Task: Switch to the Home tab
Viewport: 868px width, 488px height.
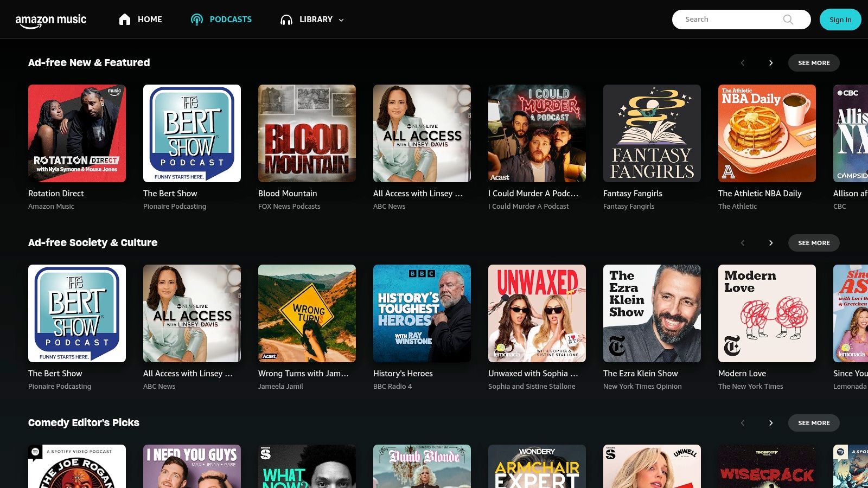Action: pos(150,19)
